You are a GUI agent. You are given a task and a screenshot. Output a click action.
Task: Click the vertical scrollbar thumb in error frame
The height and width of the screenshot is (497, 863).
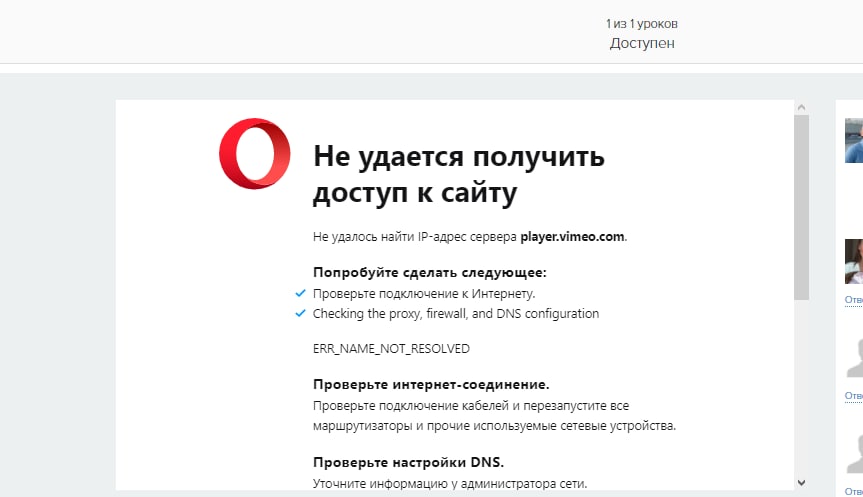point(801,207)
